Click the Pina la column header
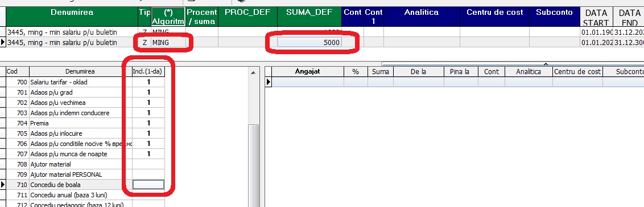The width and height of the screenshot is (644, 207). (461, 72)
